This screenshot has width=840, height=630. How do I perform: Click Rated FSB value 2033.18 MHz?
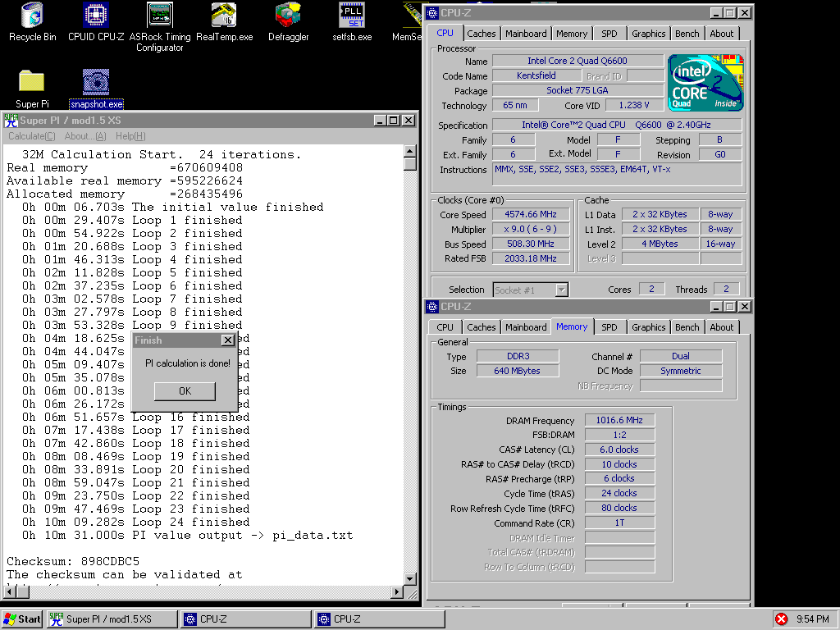click(531, 258)
